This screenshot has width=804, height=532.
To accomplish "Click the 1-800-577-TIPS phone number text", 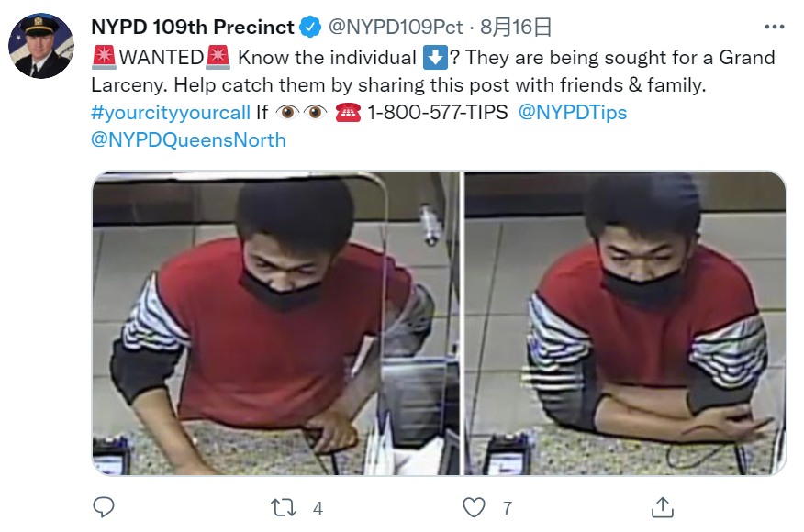I will point(438,112).
